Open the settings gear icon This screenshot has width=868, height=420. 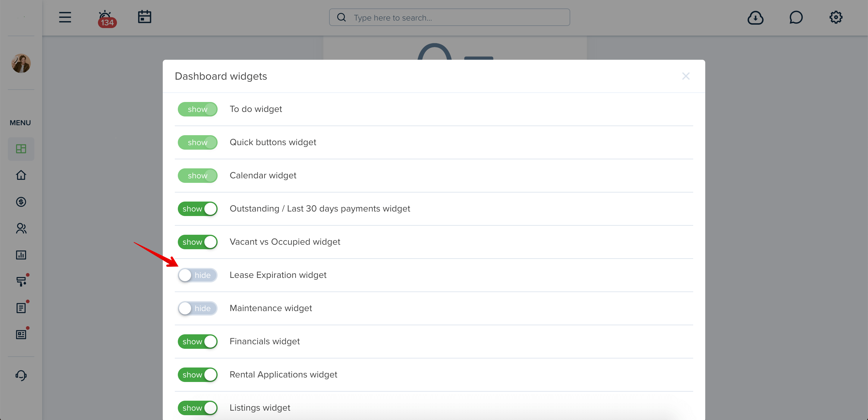coord(836,17)
